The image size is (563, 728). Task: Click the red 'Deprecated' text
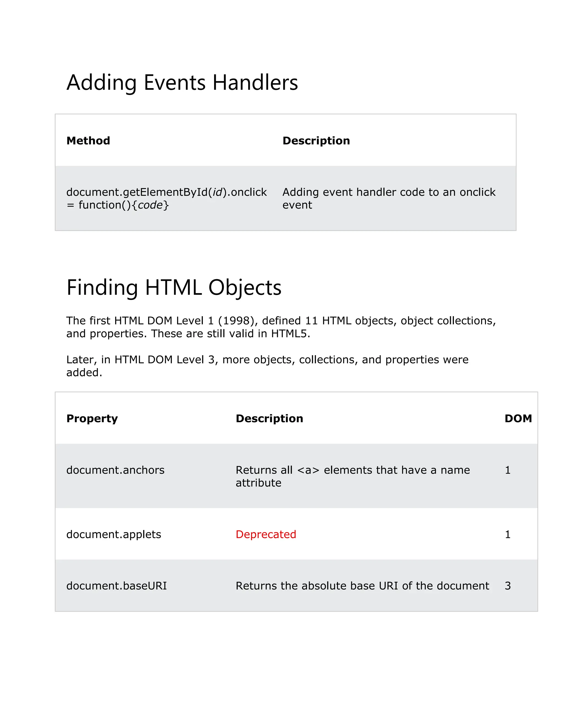(x=266, y=534)
